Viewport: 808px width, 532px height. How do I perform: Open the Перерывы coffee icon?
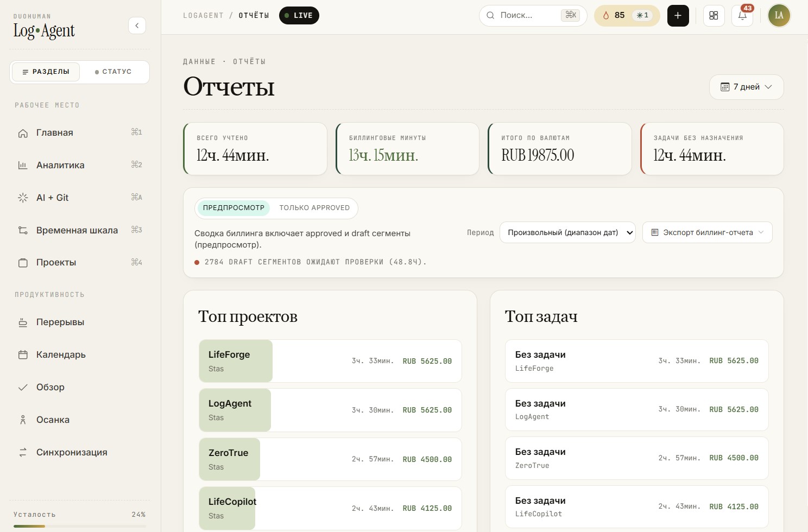click(23, 322)
